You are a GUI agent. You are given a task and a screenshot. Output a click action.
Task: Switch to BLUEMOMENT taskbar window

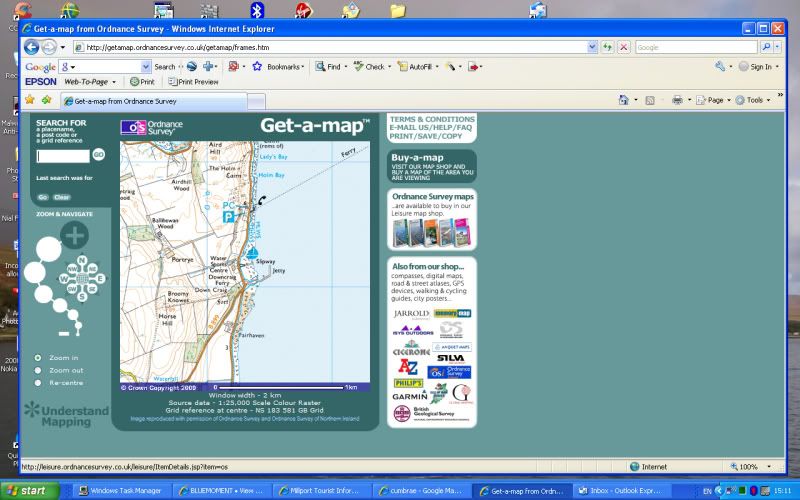222,491
